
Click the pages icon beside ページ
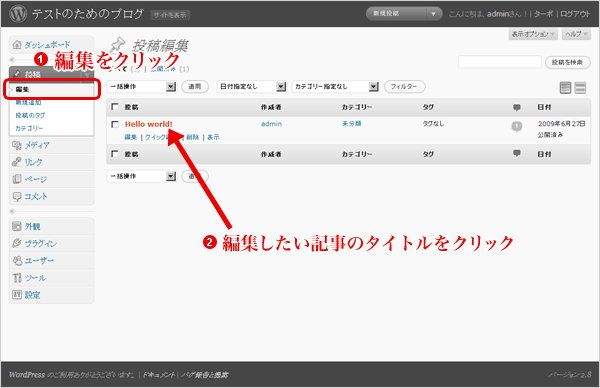pyautogui.click(x=16, y=179)
